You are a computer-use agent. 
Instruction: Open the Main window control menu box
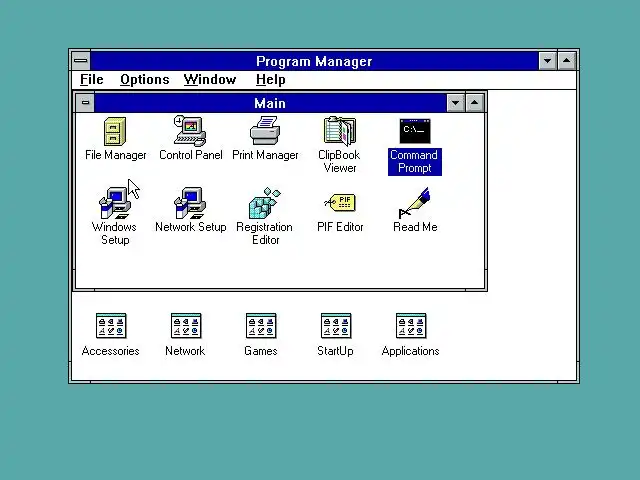point(85,103)
